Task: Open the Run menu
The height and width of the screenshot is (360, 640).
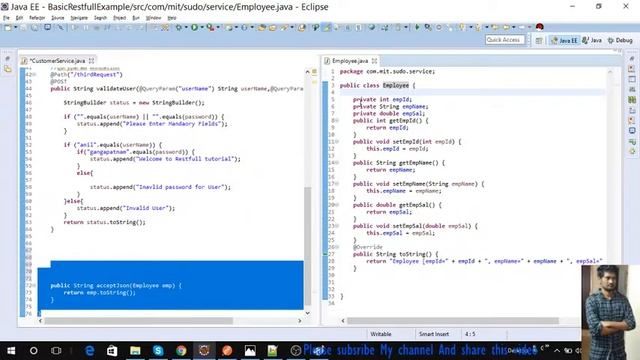Action: point(136,18)
